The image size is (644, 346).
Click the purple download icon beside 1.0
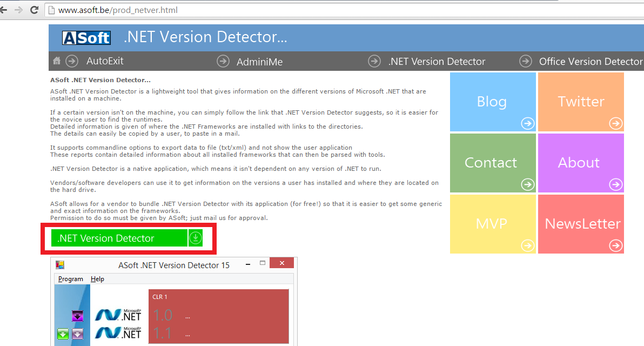78,316
